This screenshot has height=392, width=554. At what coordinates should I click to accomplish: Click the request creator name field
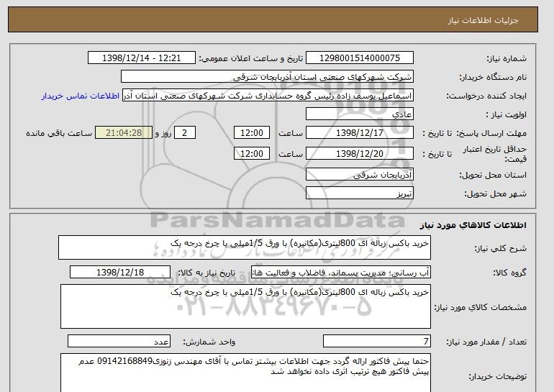click(268, 96)
